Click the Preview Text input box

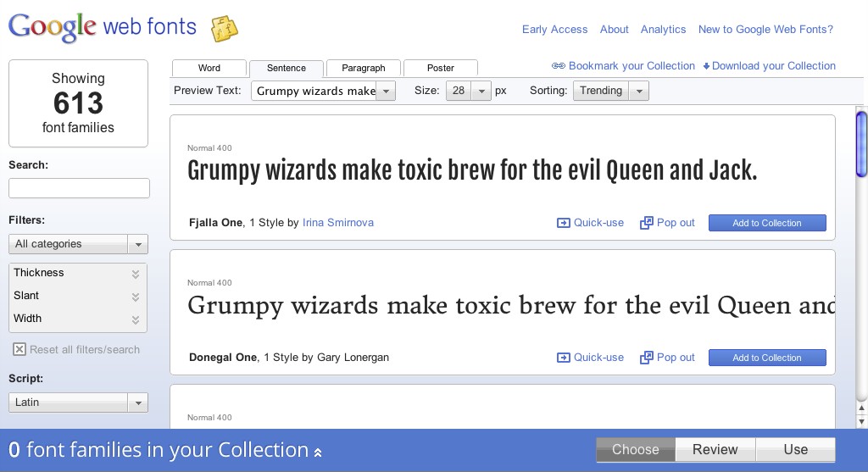(x=314, y=91)
